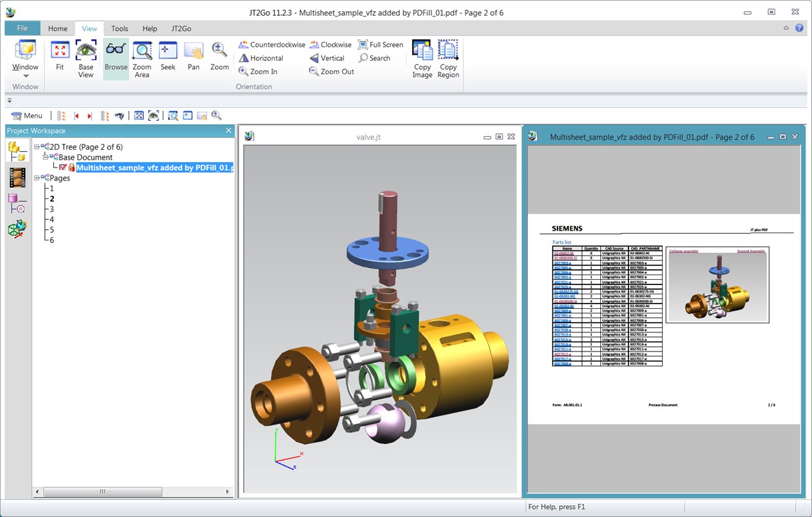Click the Copy Region icon
812x517 pixels.
click(448, 58)
